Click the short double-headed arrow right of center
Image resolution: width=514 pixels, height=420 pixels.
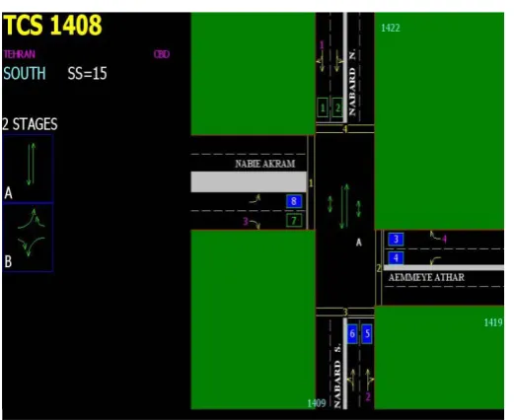(358, 209)
